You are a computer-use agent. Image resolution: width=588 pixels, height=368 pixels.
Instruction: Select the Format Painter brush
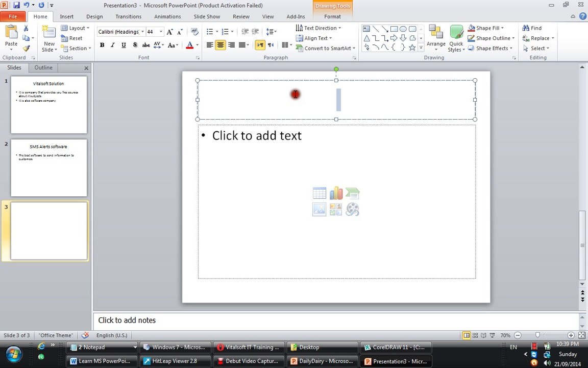(x=26, y=48)
